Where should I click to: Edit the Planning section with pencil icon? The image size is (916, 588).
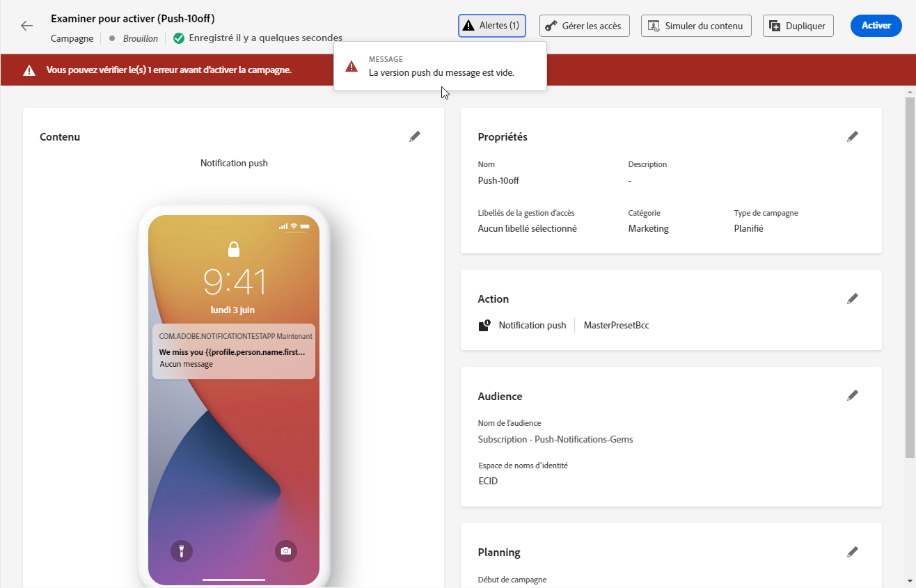pos(853,552)
